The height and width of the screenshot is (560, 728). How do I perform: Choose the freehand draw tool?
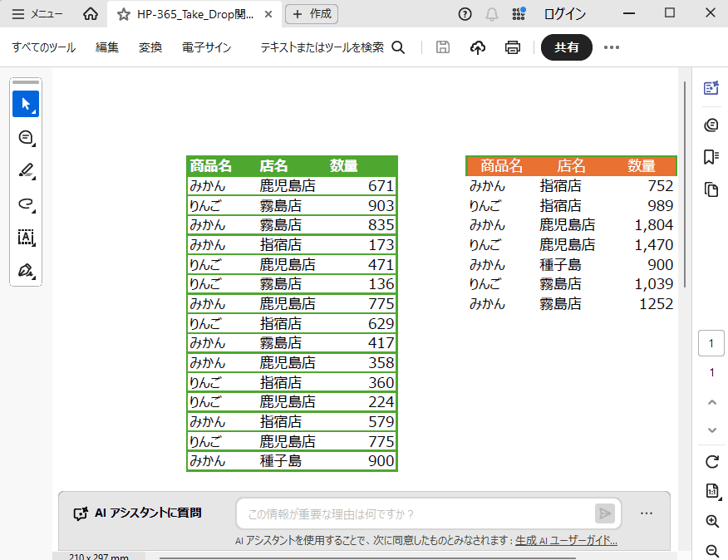point(26,204)
